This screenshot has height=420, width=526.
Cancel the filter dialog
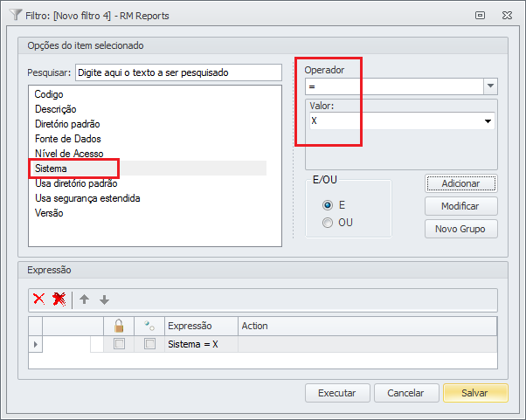pos(406,393)
